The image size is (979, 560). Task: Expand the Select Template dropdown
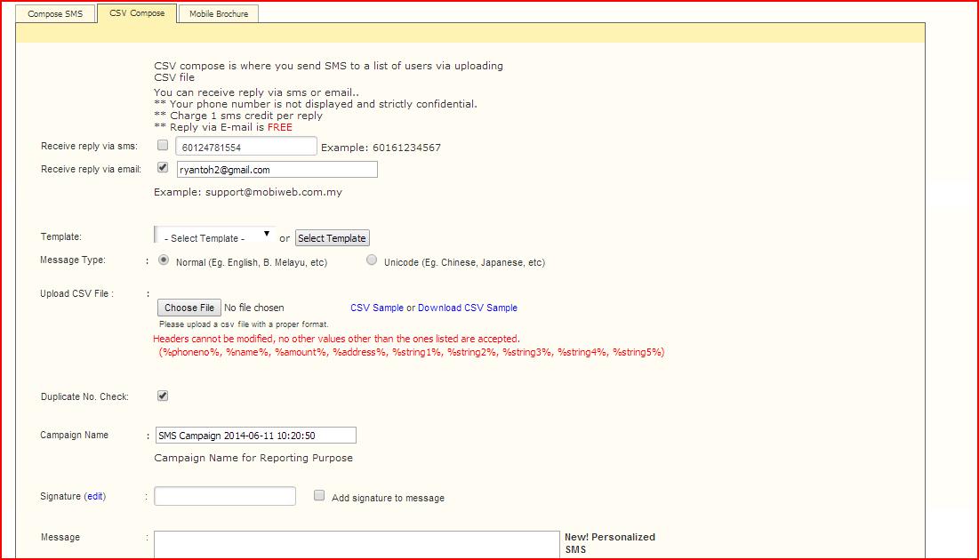(x=214, y=236)
